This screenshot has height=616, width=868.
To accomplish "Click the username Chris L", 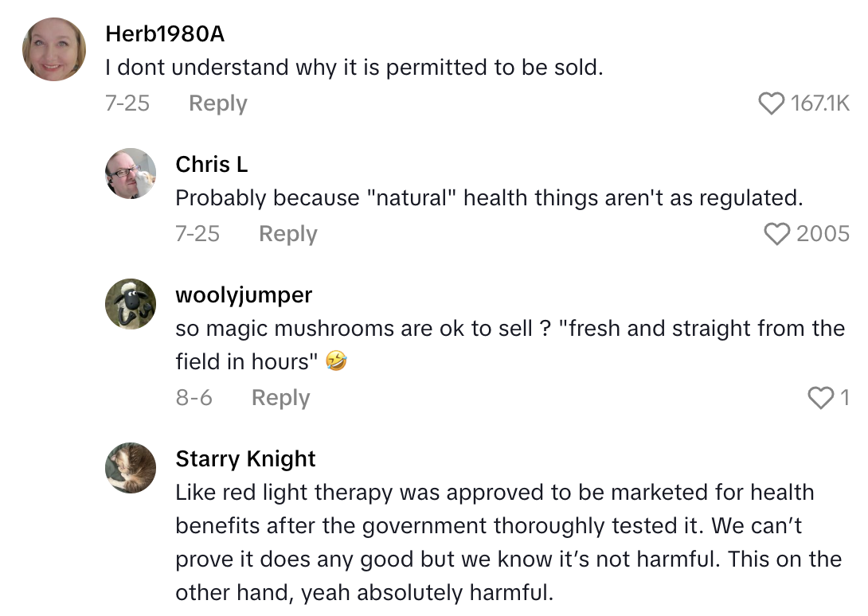I will click(x=212, y=165).
